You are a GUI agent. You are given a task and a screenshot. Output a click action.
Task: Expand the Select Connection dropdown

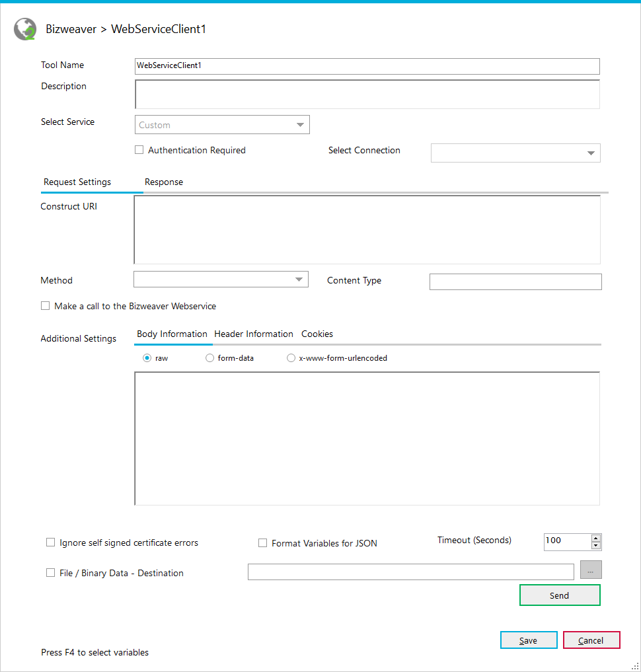pyautogui.click(x=515, y=153)
